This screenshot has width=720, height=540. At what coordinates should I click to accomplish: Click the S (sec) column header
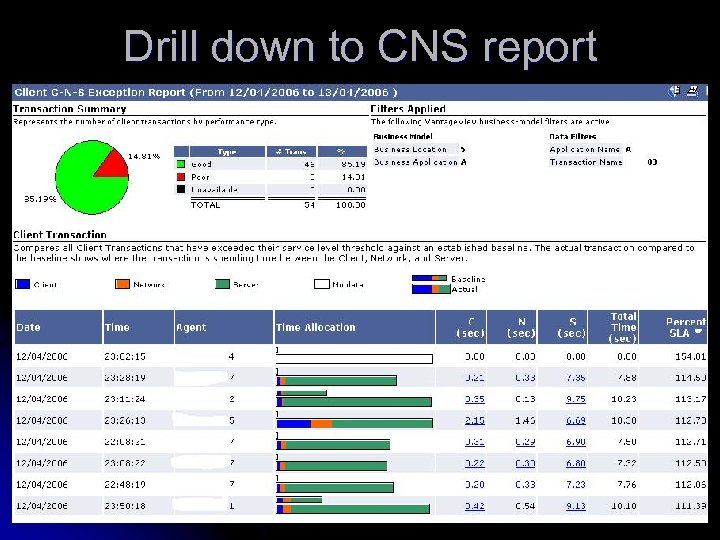(x=562, y=327)
